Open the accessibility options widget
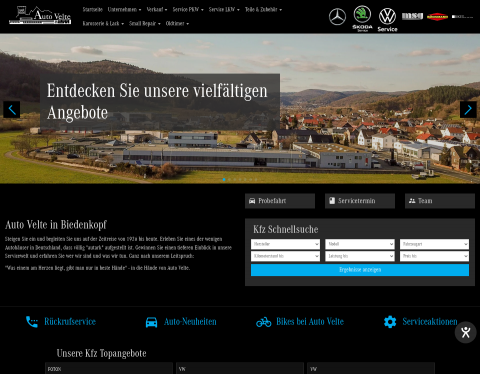 [466, 332]
